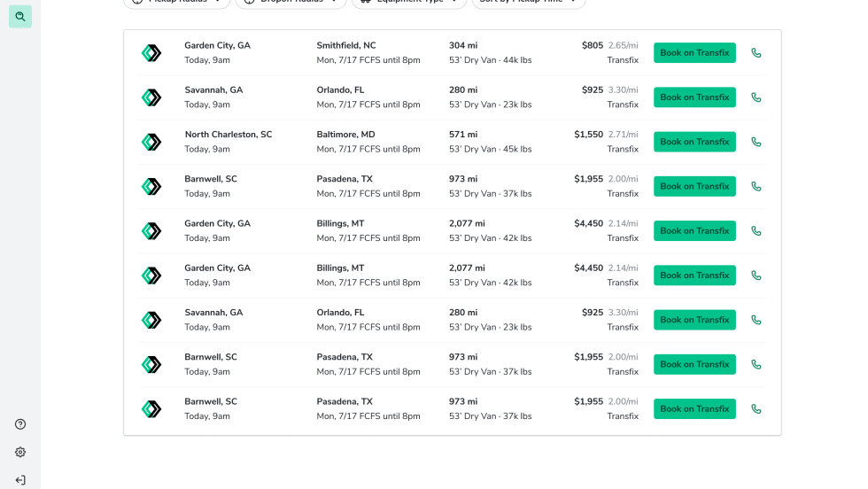Image resolution: width=868 pixels, height=489 pixels.
Task: Click the help question mark icon
Action: [20, 424]
